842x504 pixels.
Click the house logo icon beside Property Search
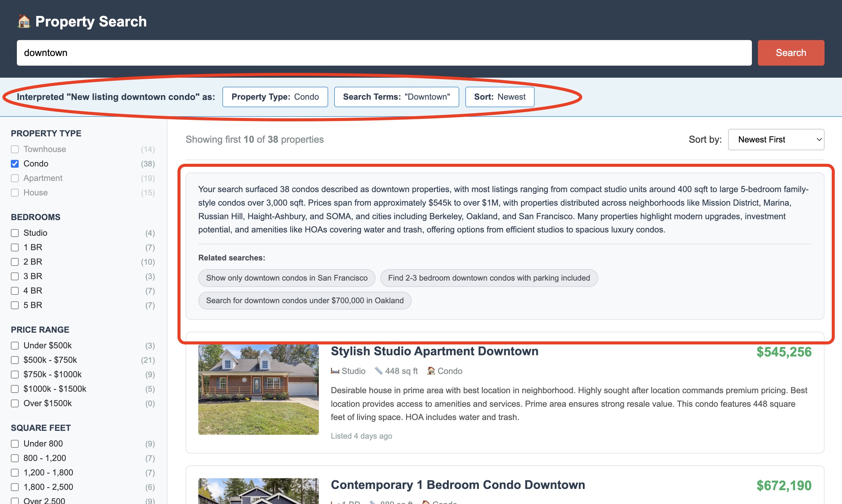tap(24, 21)
